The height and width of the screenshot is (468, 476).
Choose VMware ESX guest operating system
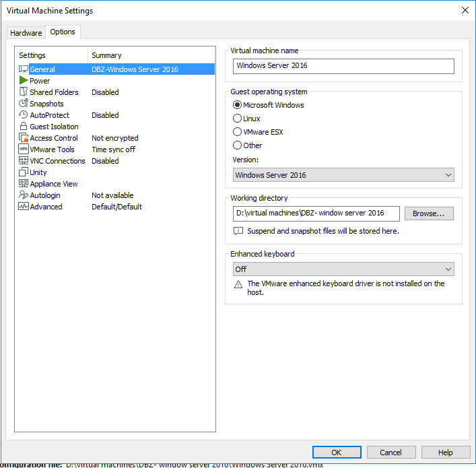(x=258, y=132)
